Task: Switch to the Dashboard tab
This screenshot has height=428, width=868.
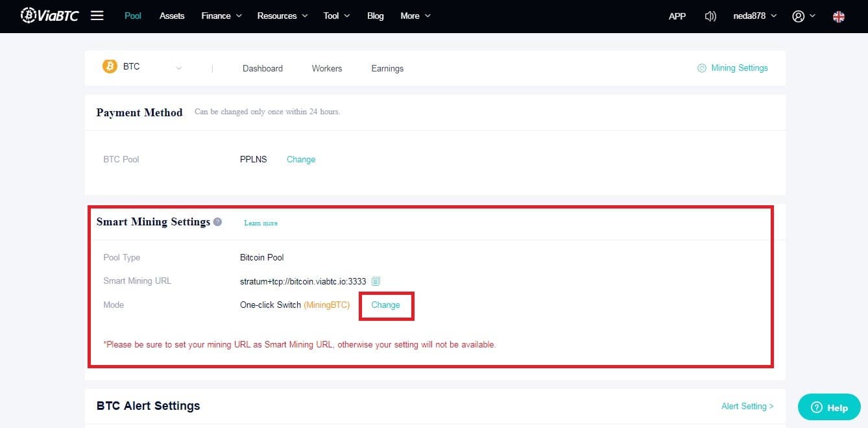Action: (x=263, y=68)
